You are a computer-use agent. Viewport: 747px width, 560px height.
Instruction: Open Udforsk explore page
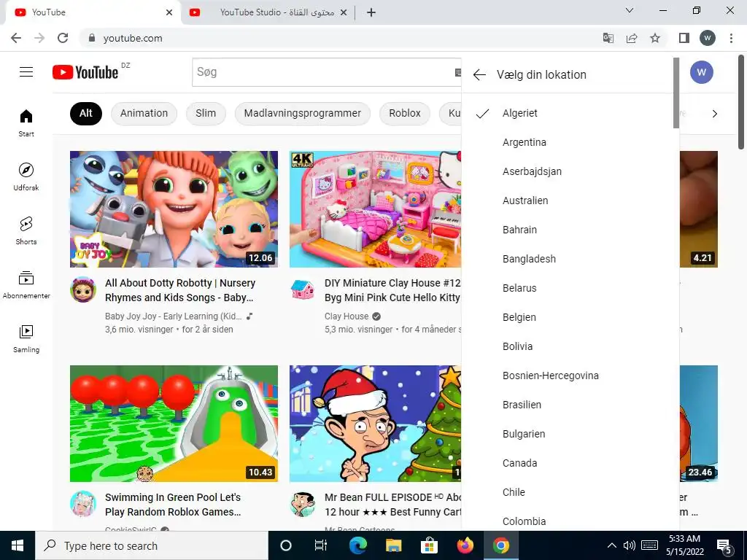26,176
